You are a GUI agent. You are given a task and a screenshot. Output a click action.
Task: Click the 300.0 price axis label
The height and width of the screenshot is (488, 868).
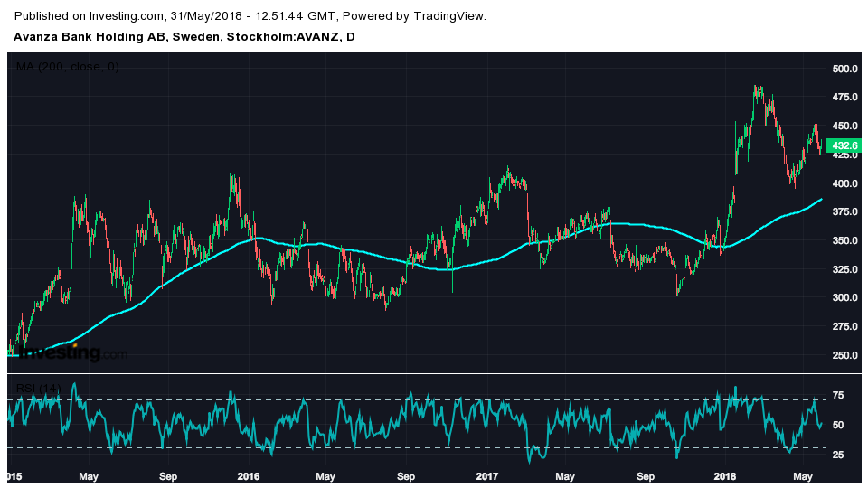[844, 298]
